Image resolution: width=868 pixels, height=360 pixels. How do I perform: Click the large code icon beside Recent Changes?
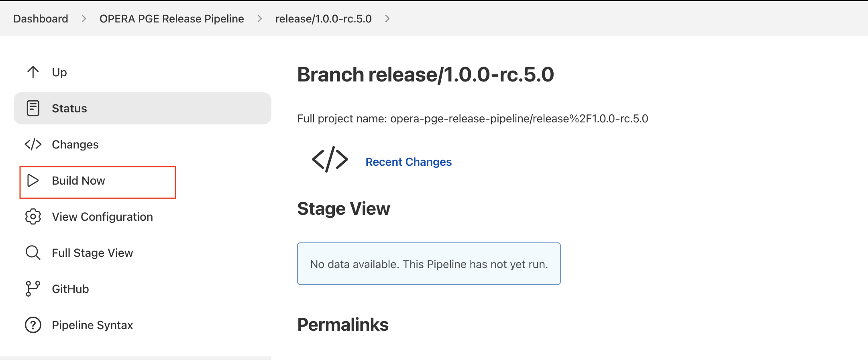(330, 160)
